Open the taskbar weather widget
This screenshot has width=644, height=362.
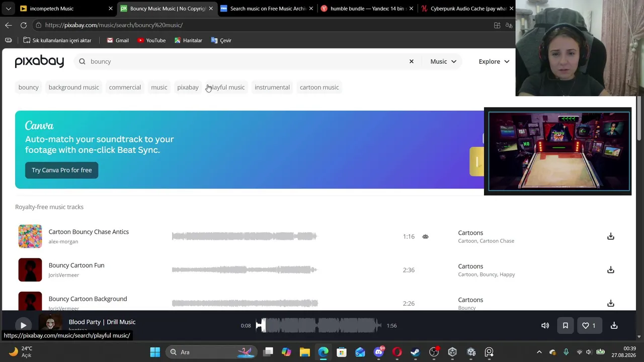pyautogui.click(x=20, y=352)
